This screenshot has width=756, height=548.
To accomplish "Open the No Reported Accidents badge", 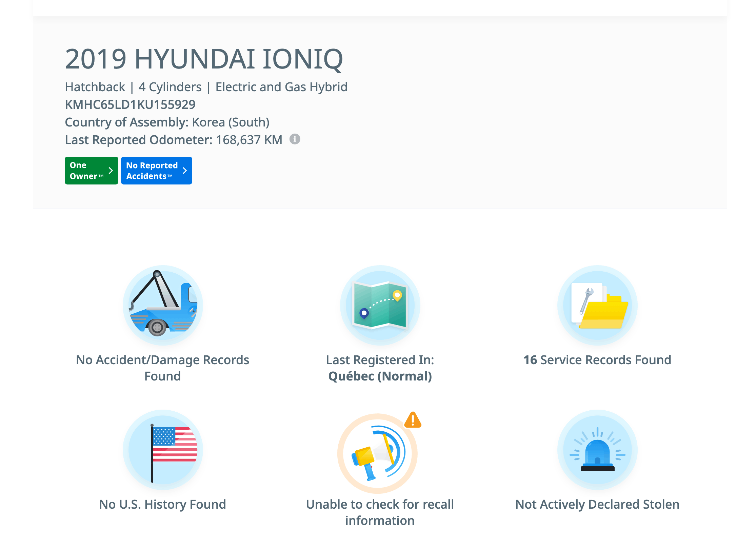I will [x=156, y=171].
